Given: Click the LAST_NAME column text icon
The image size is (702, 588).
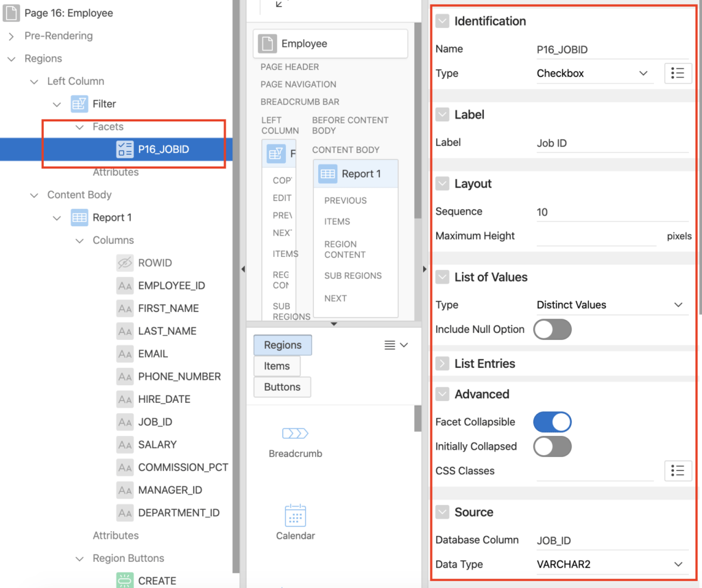Looking at the screenshot, I should coord(125,331).
